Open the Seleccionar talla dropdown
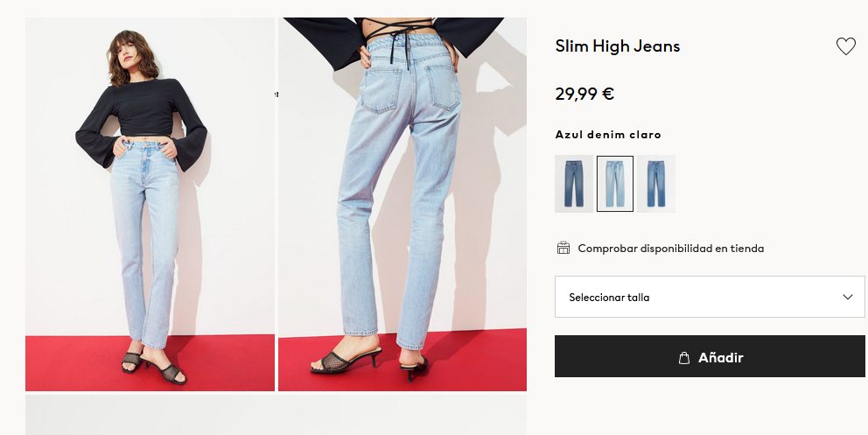 pyautogui.click(x=710, y=298)
